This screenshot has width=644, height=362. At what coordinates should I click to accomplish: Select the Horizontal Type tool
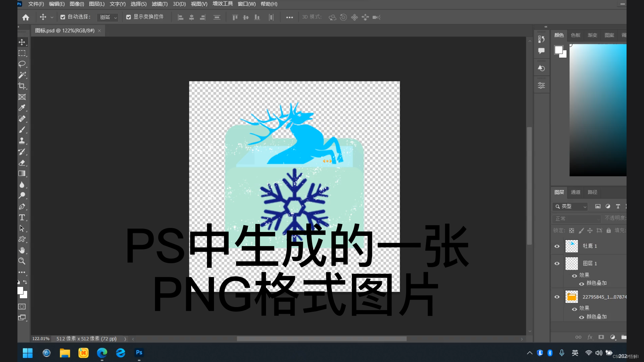[x=22, y=218]
